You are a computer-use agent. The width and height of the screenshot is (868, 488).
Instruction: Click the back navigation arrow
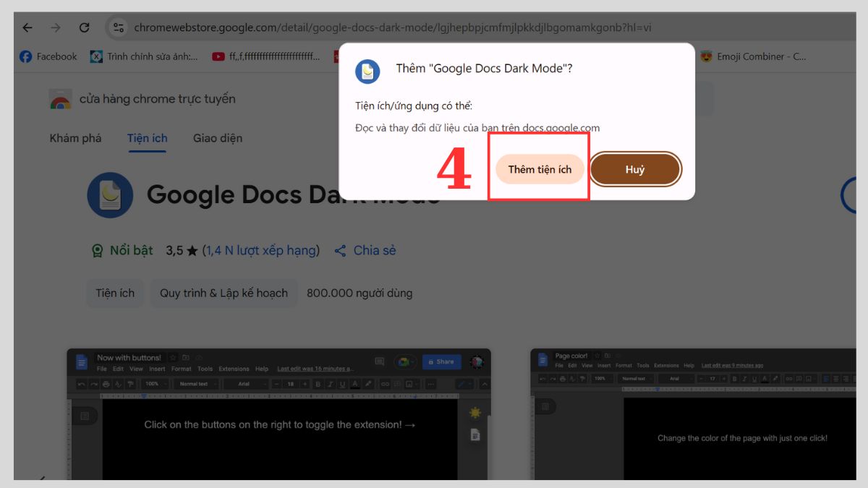(x=27, y=27)
